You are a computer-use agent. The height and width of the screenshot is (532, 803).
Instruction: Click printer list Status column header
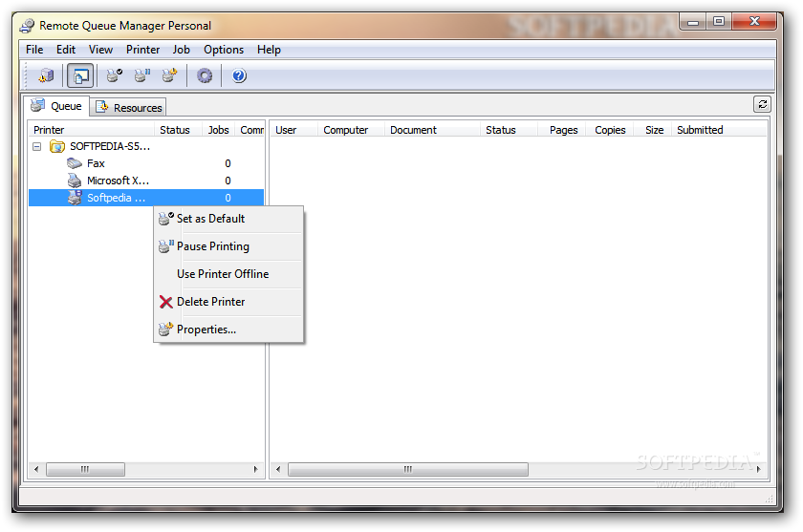tap(178, 130)
